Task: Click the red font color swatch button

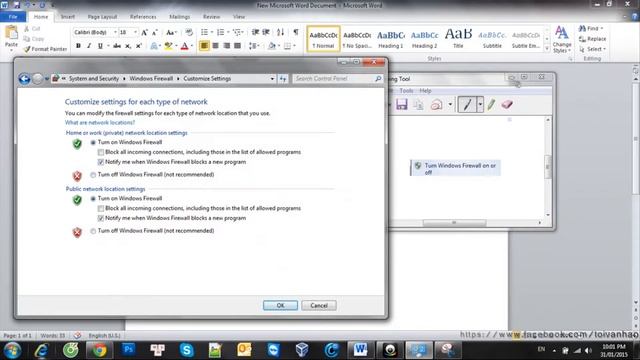Action: tap(184, 46)
